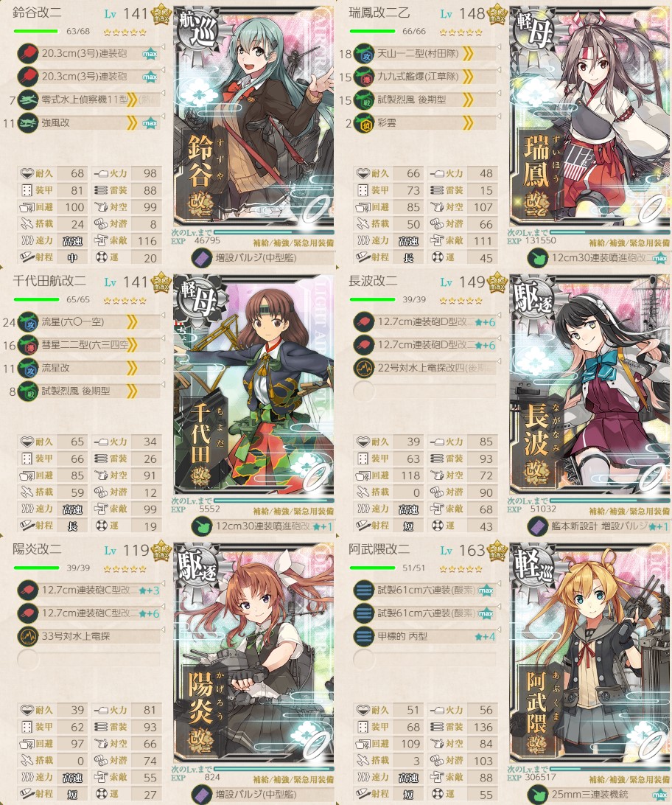Open 補給/補強/緊急用装備 tab under 長波 card
The height and width of the screenshot is (805, 672).
(x=629, y=511)
